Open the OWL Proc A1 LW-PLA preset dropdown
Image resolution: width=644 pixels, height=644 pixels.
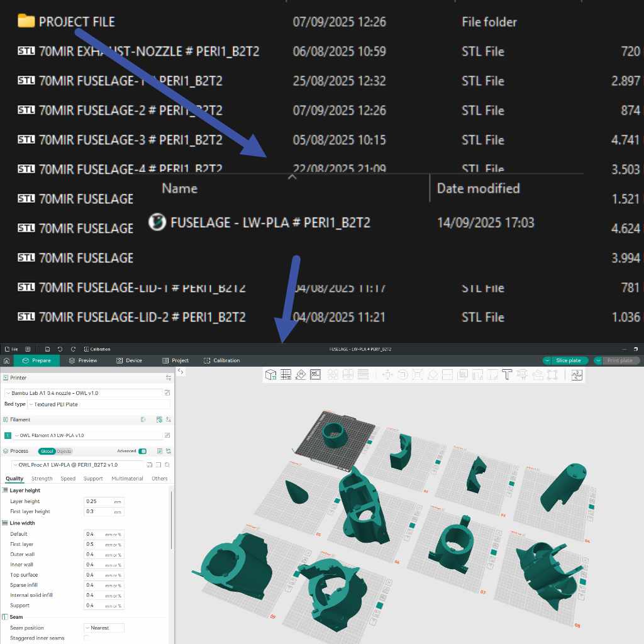[75, 465]
